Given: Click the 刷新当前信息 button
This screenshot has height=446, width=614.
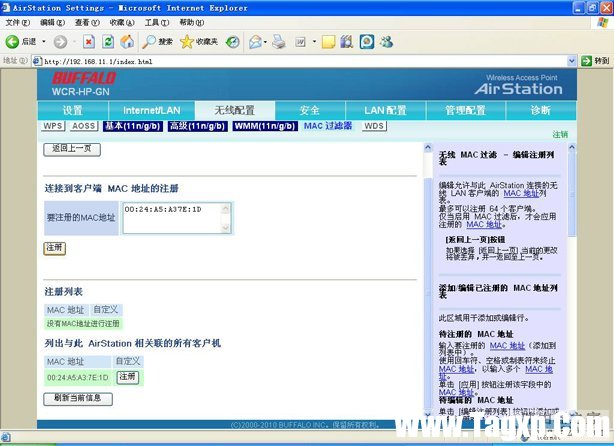Looking at the screenshot, I should [78, 399].
